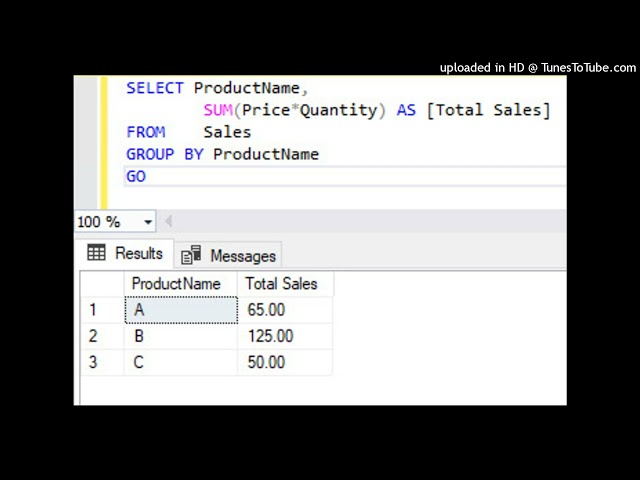The width and height of the screenshot is (640, 480).
Task: Click the [Total Sales] alias in query
Action: (489, 110)
